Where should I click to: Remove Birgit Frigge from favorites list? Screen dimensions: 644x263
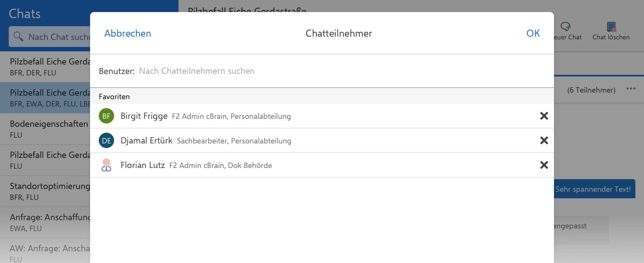pyautogui.click(x=544, y=116)
